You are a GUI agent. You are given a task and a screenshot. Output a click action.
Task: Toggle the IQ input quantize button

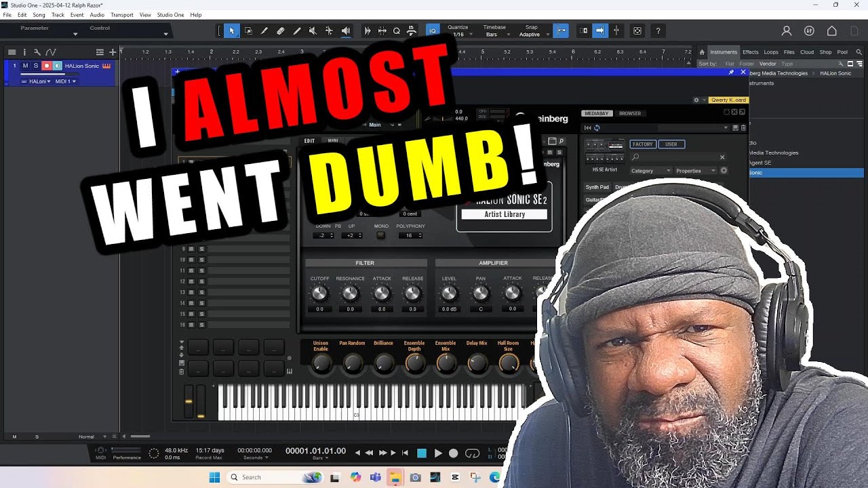[433, 30]
